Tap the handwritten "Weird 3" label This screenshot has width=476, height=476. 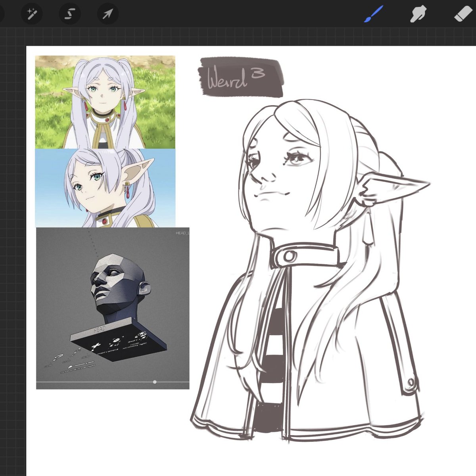pyautogui.click(x=241, y=78)
